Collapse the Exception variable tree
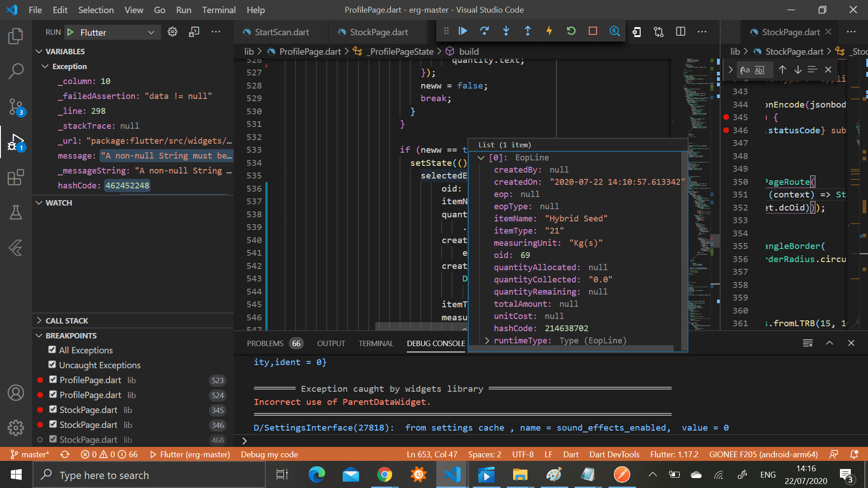Image resolution: width=868 pixels, height=488 pixels. point(45,66)
